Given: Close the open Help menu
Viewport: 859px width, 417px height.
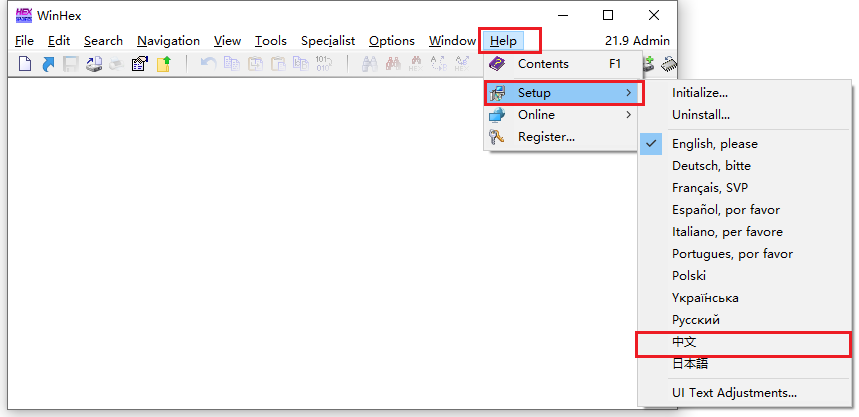Looking at the screenshot, I should (503, 41).
